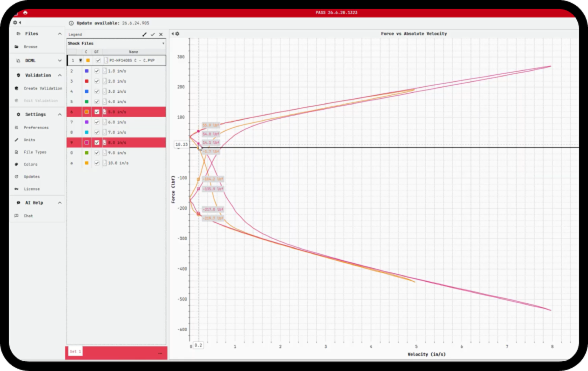This screenshot has width=588, height=371.
Task: Close the Legend panel with X icon
Action: 161,35
